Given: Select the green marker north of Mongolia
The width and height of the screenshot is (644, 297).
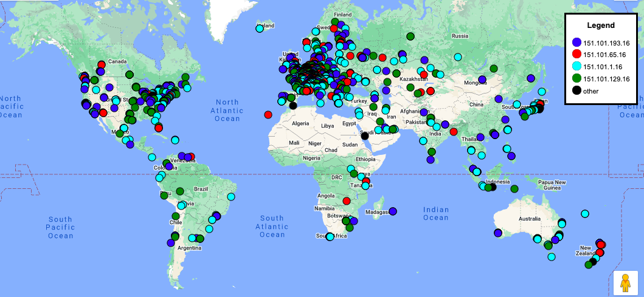Looking at the screenshot, I should pos(494,69).
